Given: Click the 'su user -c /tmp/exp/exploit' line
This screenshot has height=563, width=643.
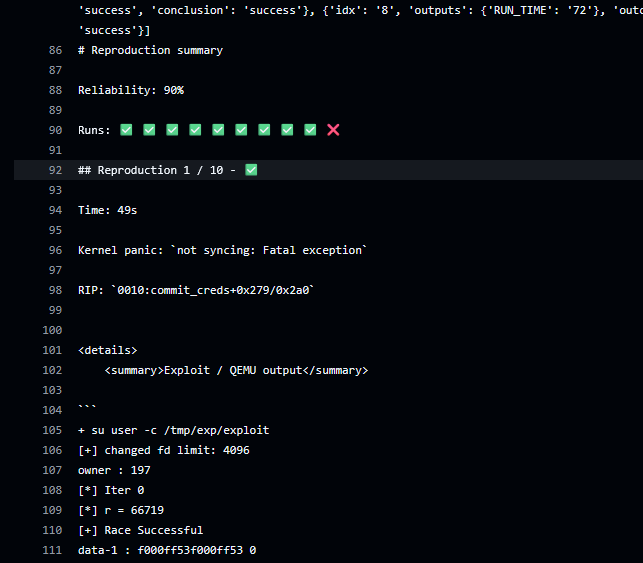Looking at the screenshot, I should (x=173, y=430).
